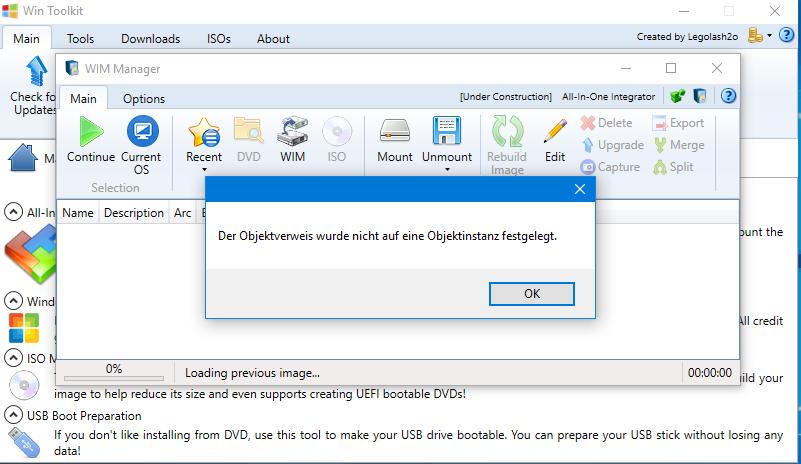Switch to Main tab in WIM Manager

point(83,98)
